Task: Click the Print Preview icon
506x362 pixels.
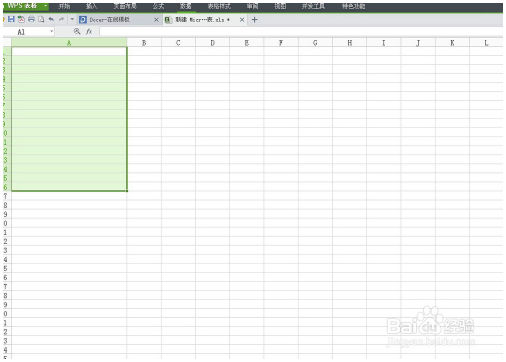Action: (41, 19)
